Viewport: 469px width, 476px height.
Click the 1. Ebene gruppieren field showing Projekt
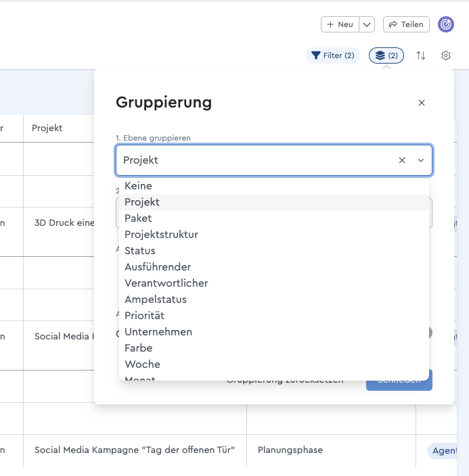(274, 160)
